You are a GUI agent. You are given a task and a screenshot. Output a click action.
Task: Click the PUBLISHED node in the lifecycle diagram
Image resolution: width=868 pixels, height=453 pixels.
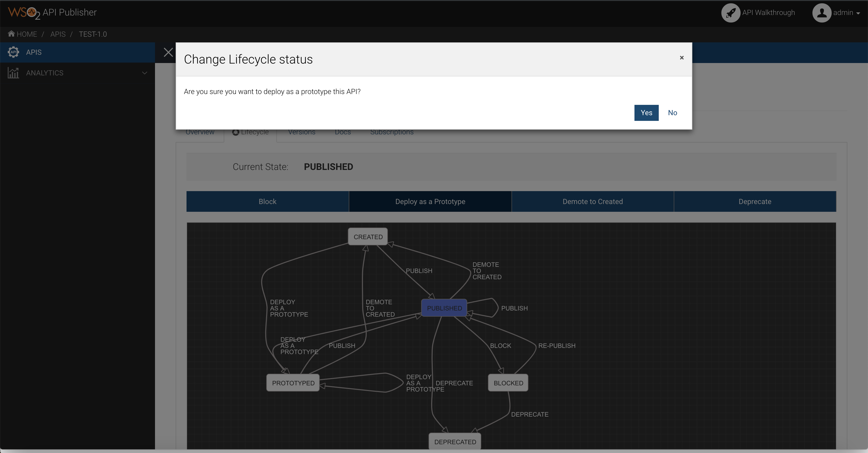click(x=444, y=308)
